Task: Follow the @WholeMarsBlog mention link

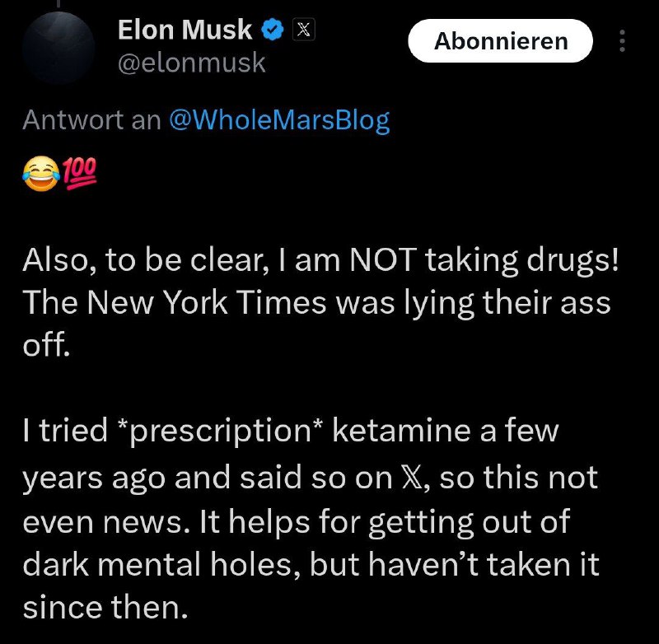Action: pos(278,120)
